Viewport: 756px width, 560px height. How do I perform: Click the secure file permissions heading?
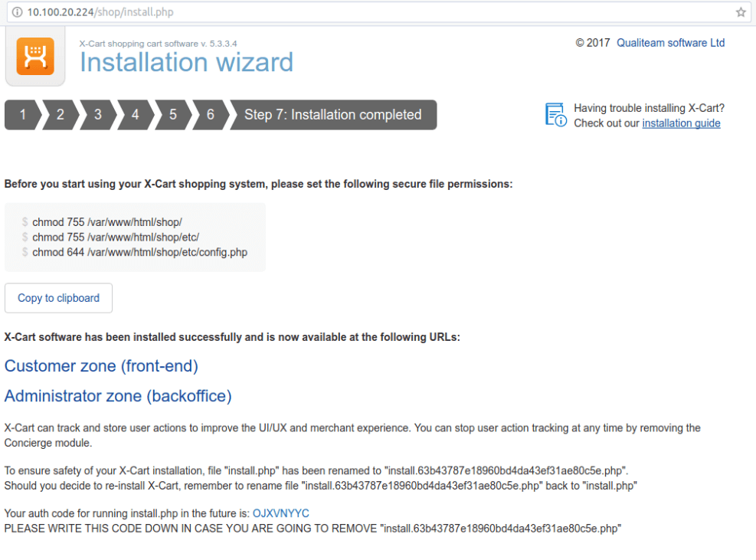coord(258,185)
